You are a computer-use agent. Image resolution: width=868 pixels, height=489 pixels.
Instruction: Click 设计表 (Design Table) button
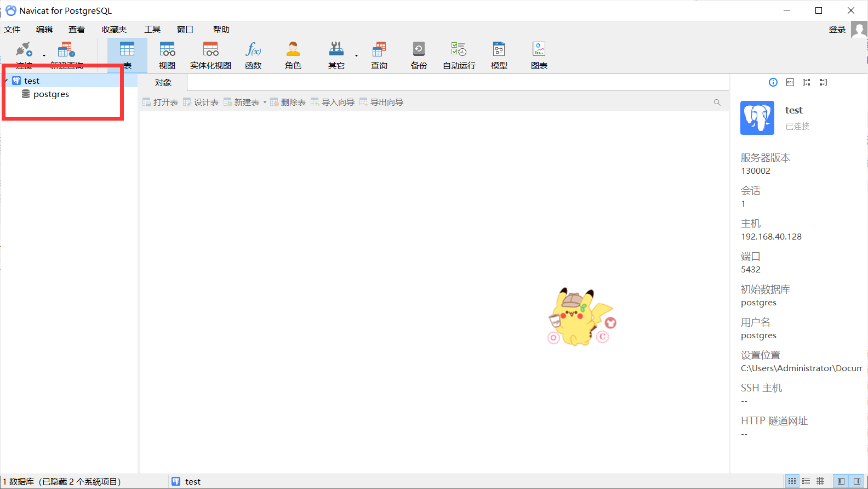[201, 103]
